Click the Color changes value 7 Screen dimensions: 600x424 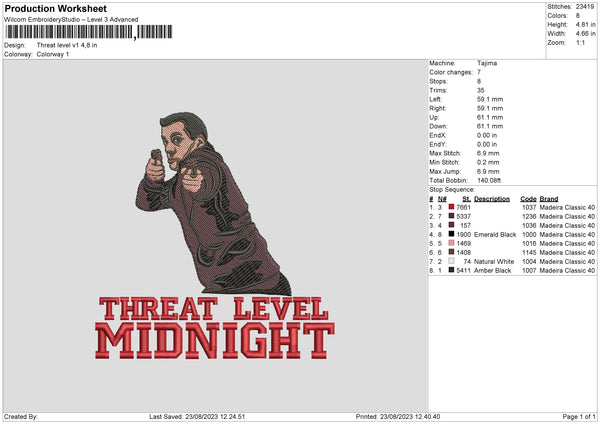[x=479, y=72]
